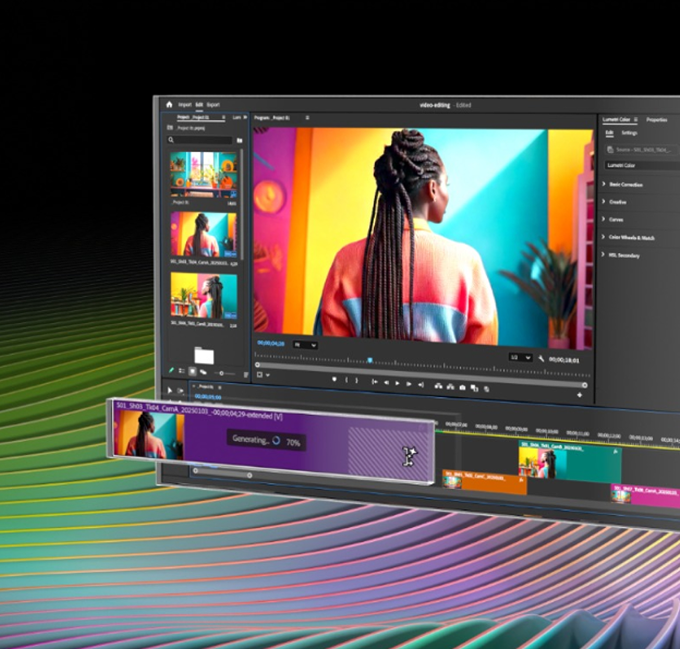680x649 pixels.
Task: Click the Extract button in Program monitor
Action: pyautogui.click(x=450, y=387)
